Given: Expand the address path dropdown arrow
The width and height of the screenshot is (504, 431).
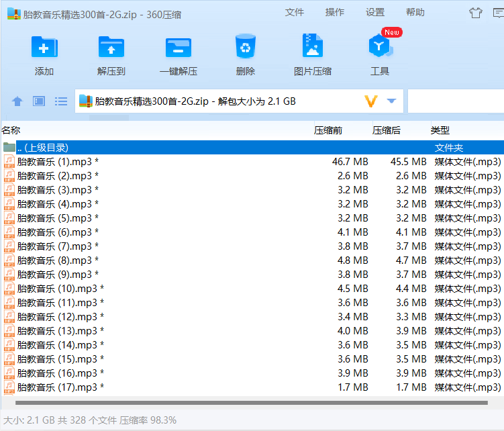Looking at the screenshot, I should coord(392,101).
